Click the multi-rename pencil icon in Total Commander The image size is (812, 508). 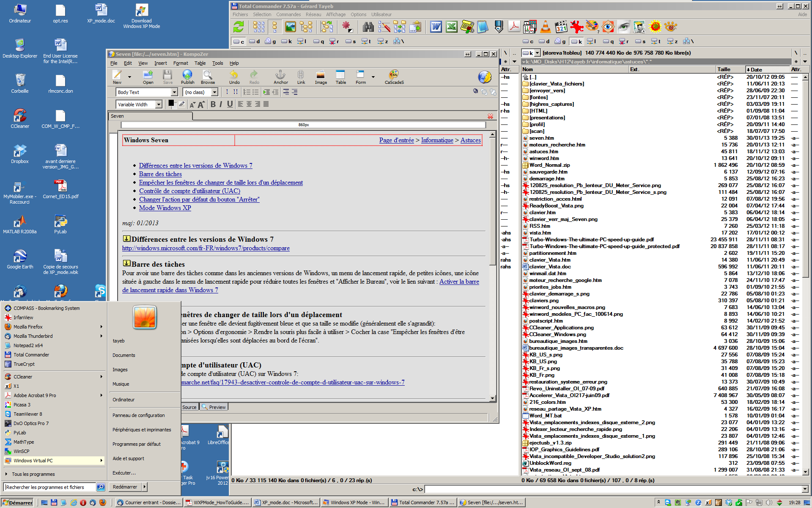coord(384,27)
